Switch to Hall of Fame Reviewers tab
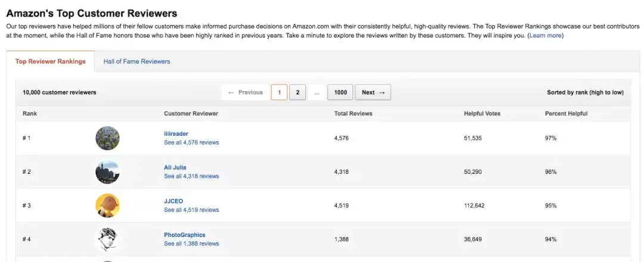 tap(137, 61)
